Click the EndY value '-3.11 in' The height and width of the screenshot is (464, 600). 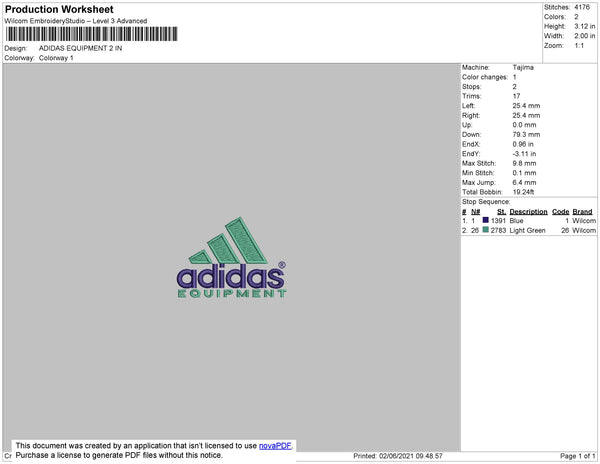pyautogui.click(x=524, y=154)
